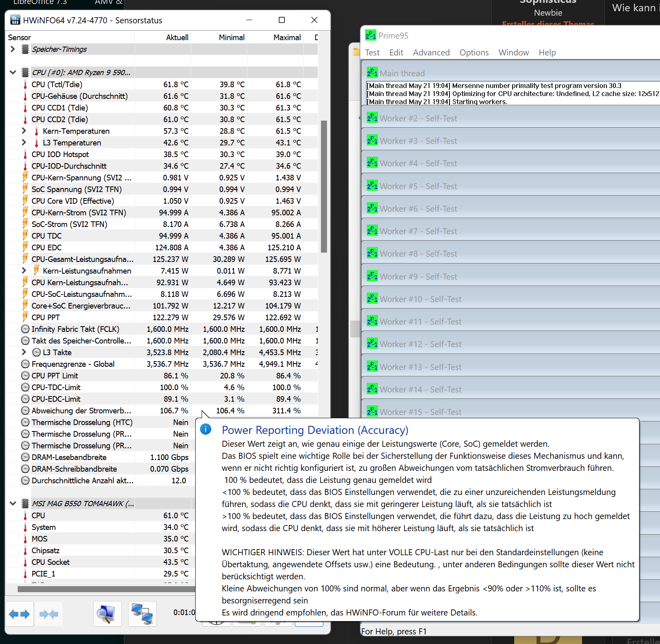The image size is (660, 644).
Task: Click the Prime95 title bar app icon
Action: 371,35
